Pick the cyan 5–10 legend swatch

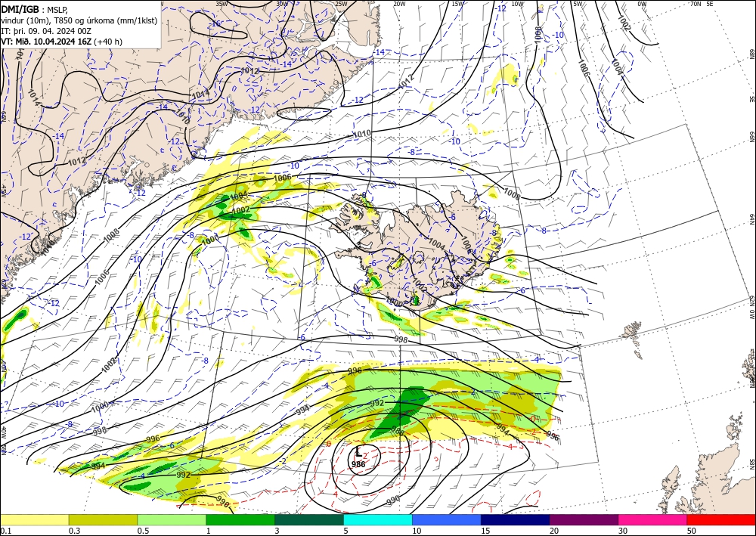point(378,519)
